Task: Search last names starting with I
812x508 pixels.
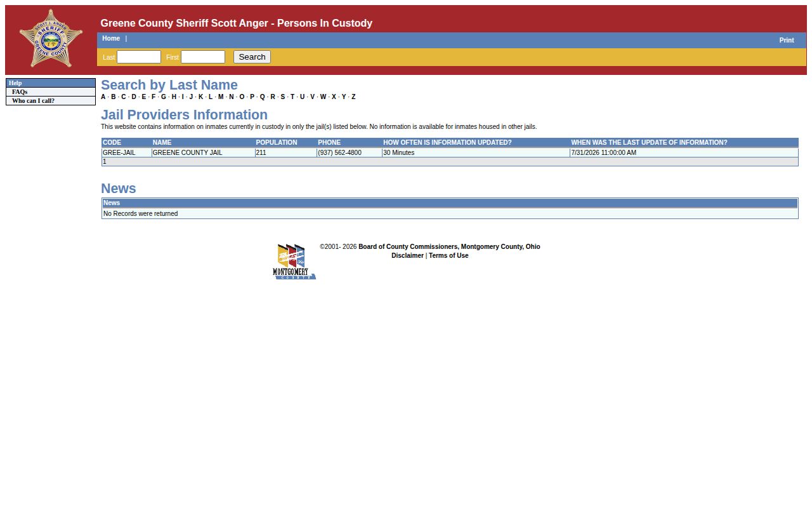Action: pos(183,97)
